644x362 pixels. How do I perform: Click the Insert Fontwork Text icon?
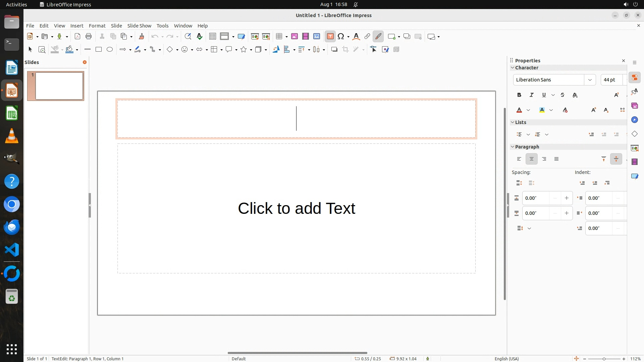pos(356,37)
